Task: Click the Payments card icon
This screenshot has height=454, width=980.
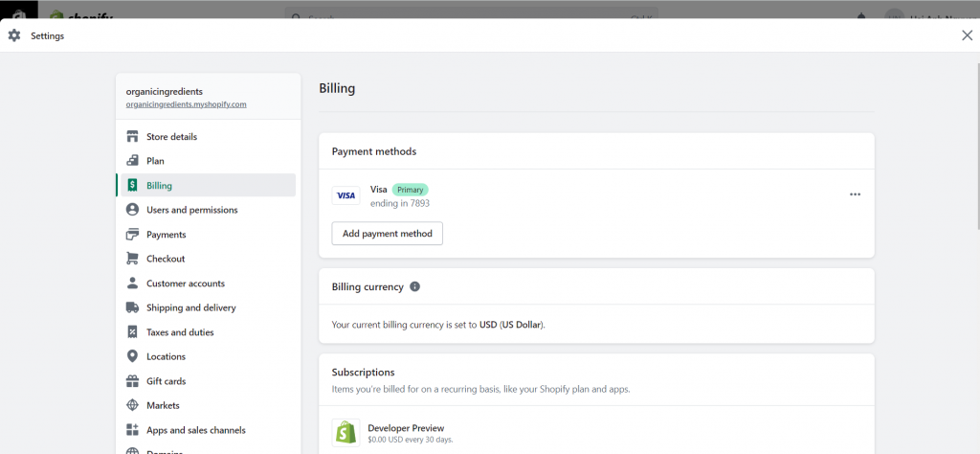Action: coord(132,235)
